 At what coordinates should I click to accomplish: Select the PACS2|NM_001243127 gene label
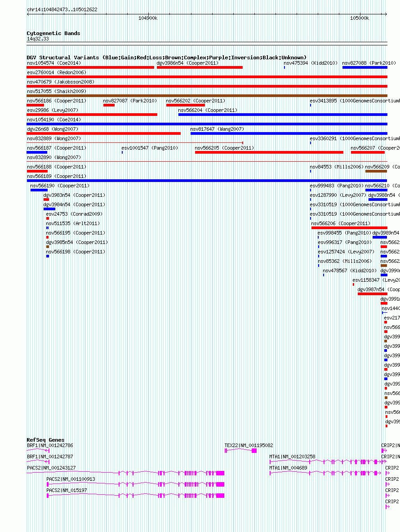tap(51, 468)
